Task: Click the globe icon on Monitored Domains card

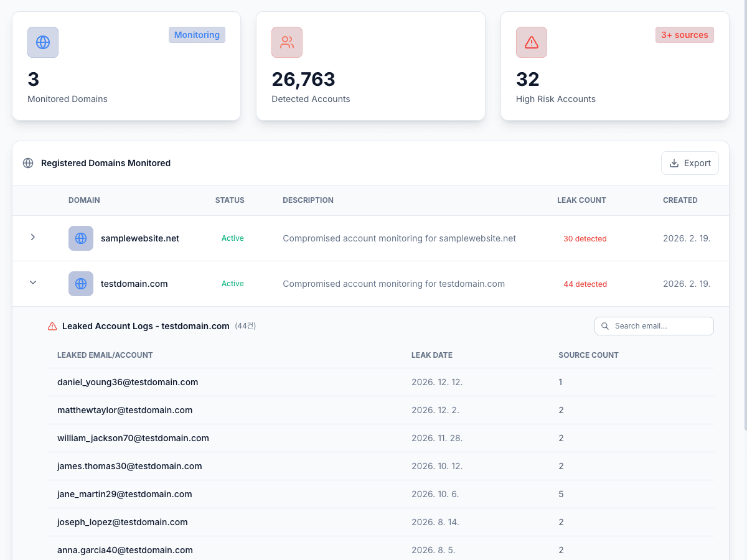Action: (43, 42)
